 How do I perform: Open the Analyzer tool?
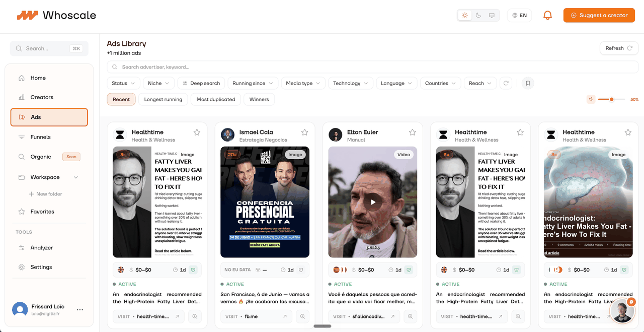49,248
